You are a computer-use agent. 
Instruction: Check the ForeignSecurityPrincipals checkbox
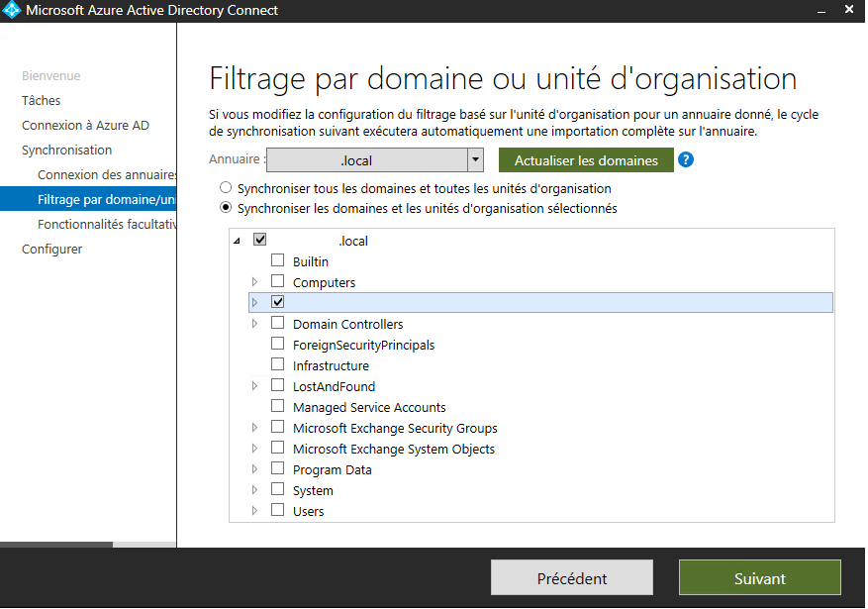tap(277, 344)
